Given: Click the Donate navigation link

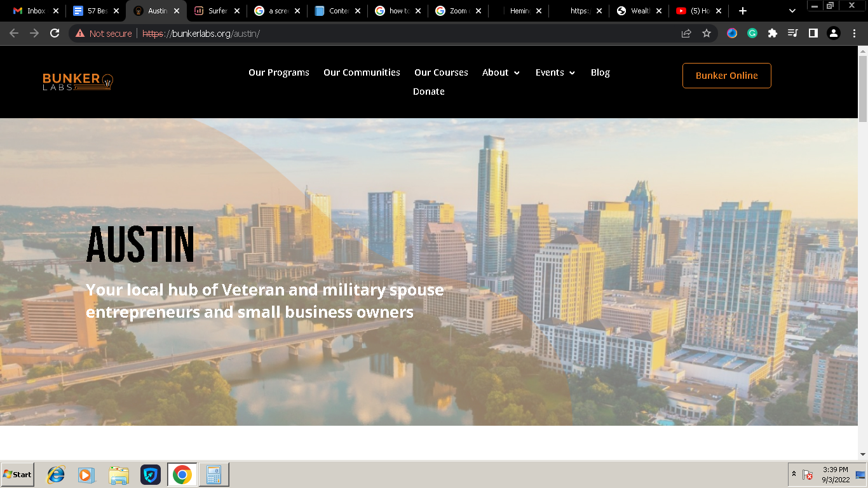Looking at the screenshot, I should tap(429, 91).
